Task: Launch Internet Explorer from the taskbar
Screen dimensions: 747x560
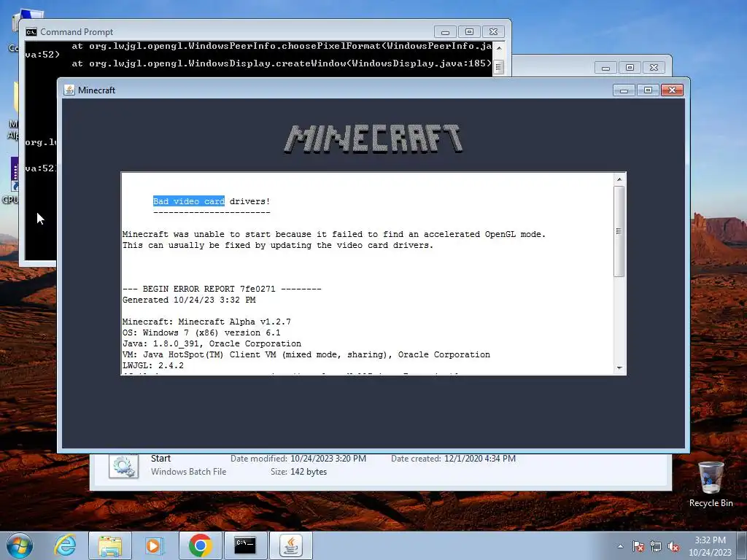Action: (x=65, y=545)
